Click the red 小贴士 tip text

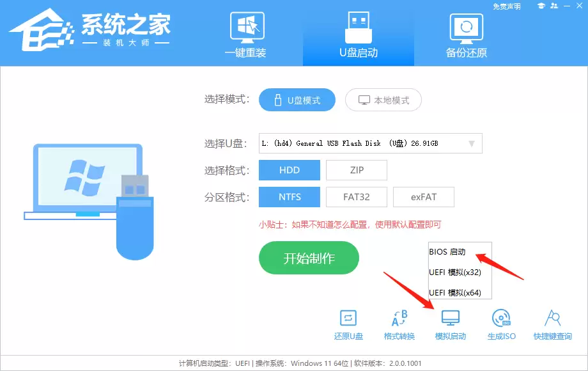coord(350,225)
